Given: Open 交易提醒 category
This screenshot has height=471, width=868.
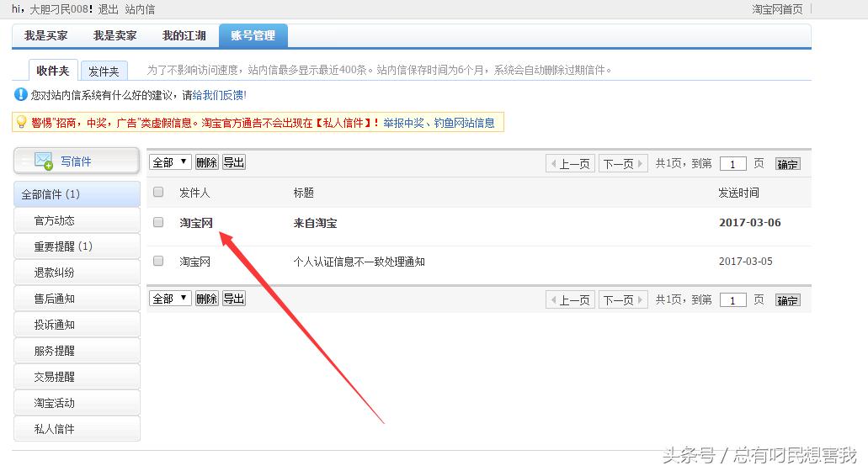Looking at the screenshot, I should pyautogui.click(x=77, y=377).
